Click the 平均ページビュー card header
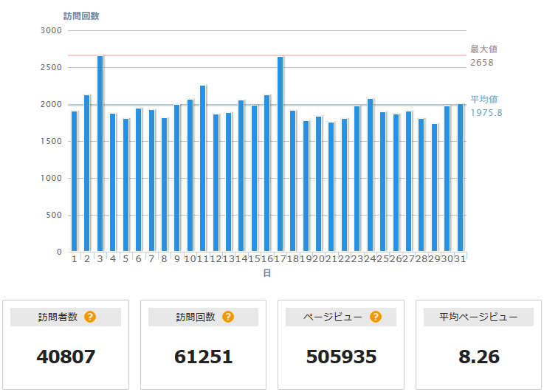544x392 pixels. coord(478,317)
